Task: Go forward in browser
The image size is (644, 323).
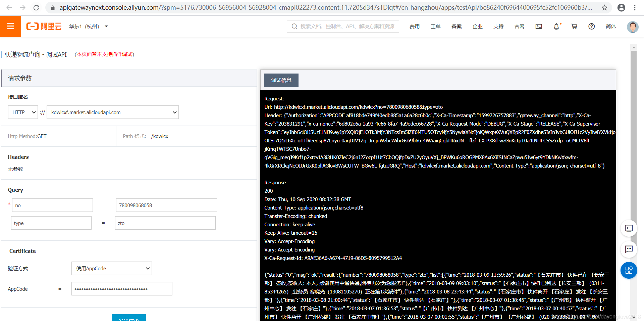Action: (x=22, y=7)
